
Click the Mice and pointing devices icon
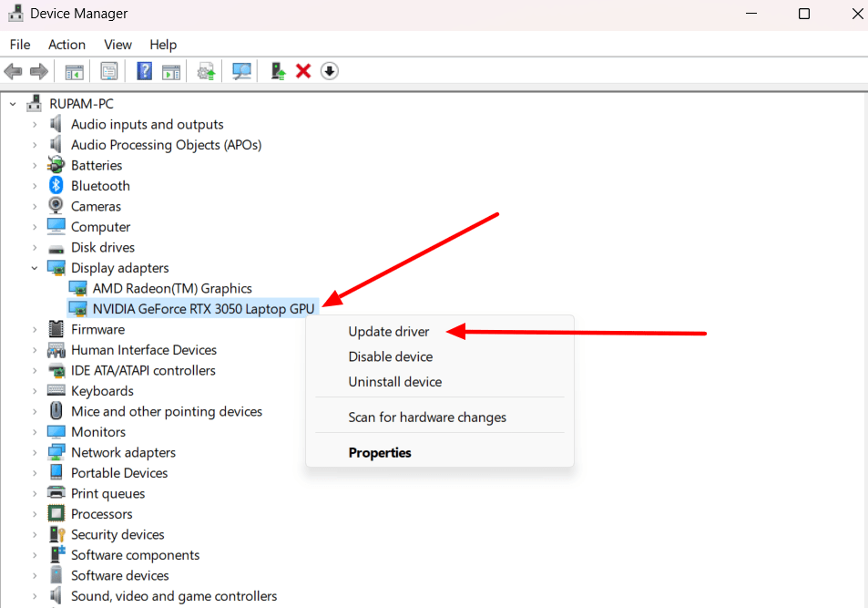56,411
